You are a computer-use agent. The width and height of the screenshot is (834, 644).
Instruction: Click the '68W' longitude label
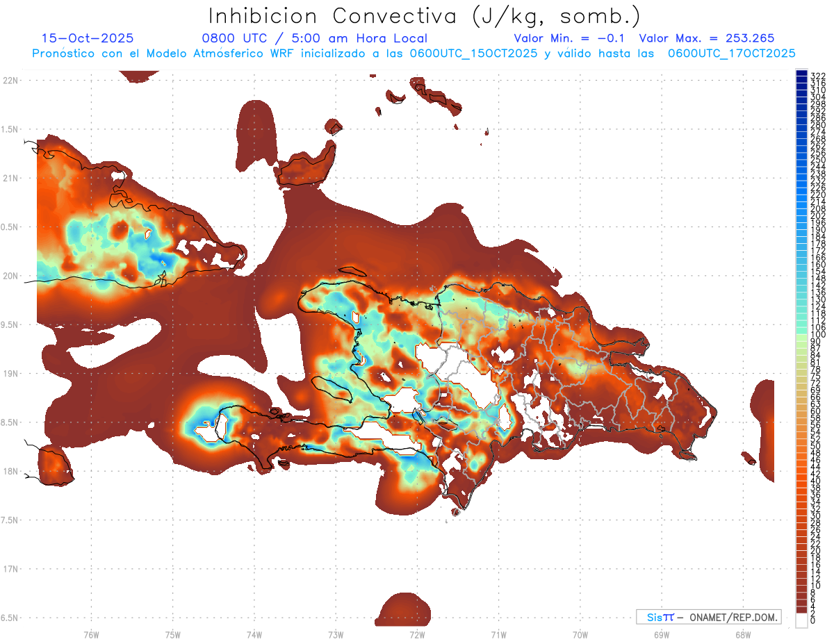pos(742,635)
